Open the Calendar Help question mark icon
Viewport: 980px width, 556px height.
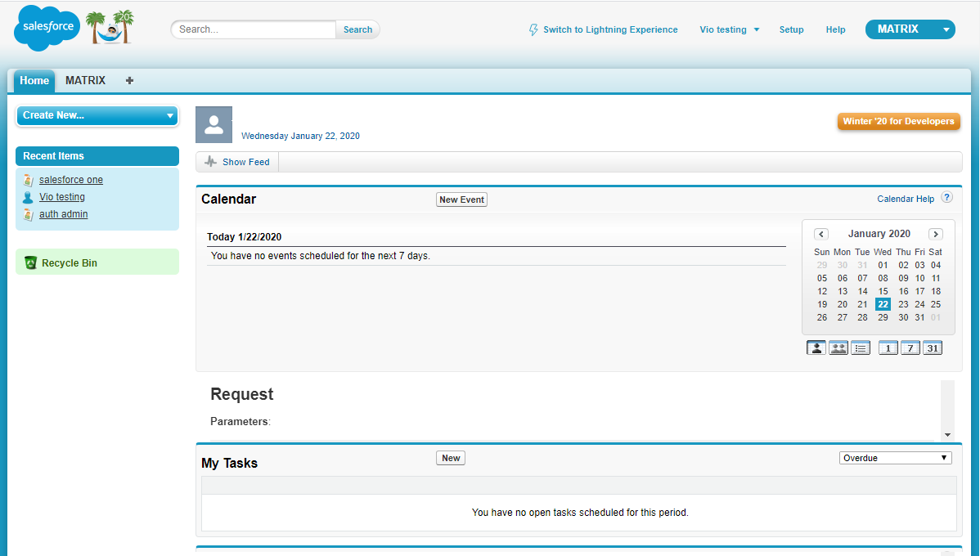coord(947,197)
